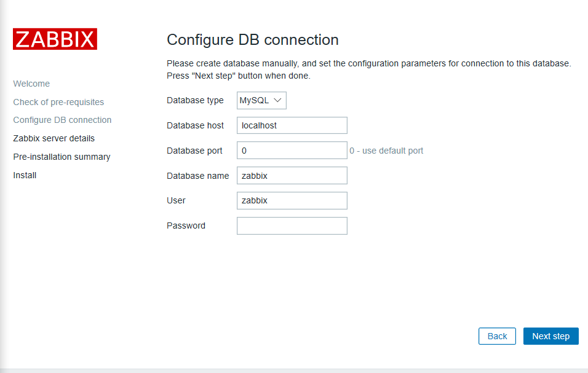Select Configure DB connection in sidebar

click(62, 120)
